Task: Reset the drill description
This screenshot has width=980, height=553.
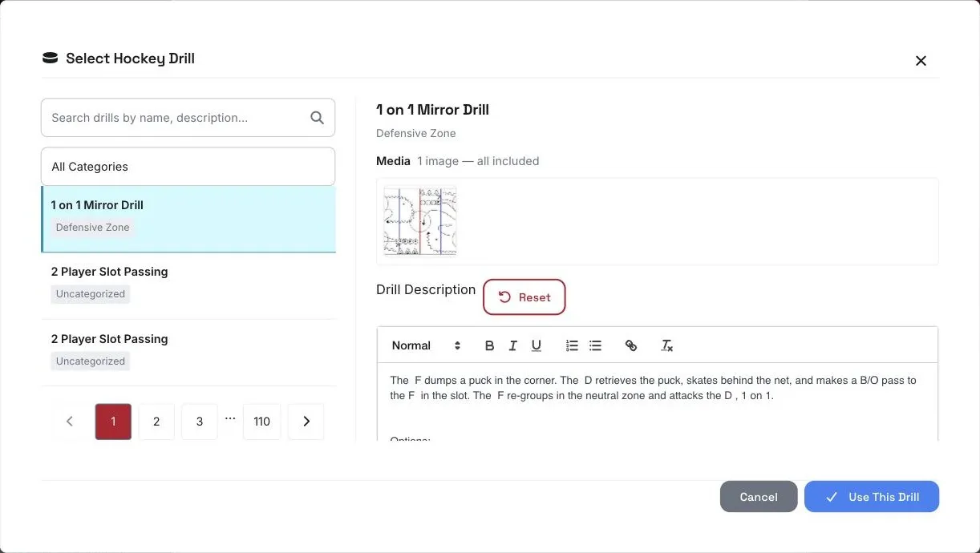Action: (x=524, y=297)
